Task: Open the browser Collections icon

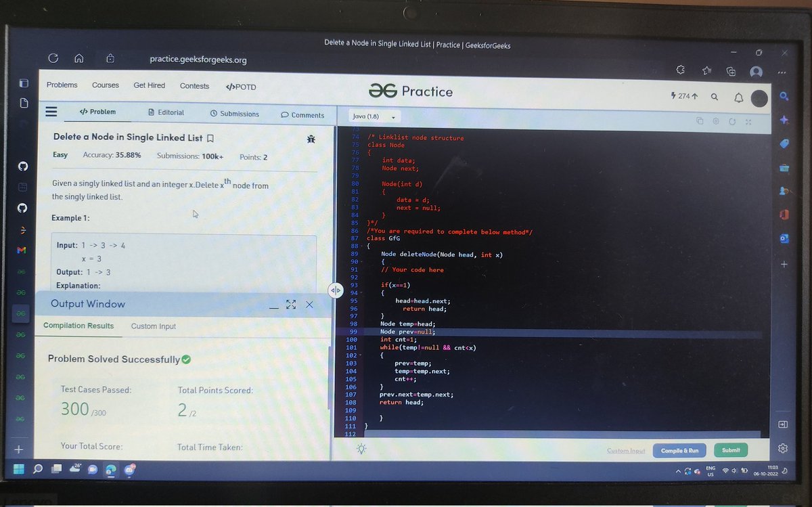Action: [x=731, y=71]
